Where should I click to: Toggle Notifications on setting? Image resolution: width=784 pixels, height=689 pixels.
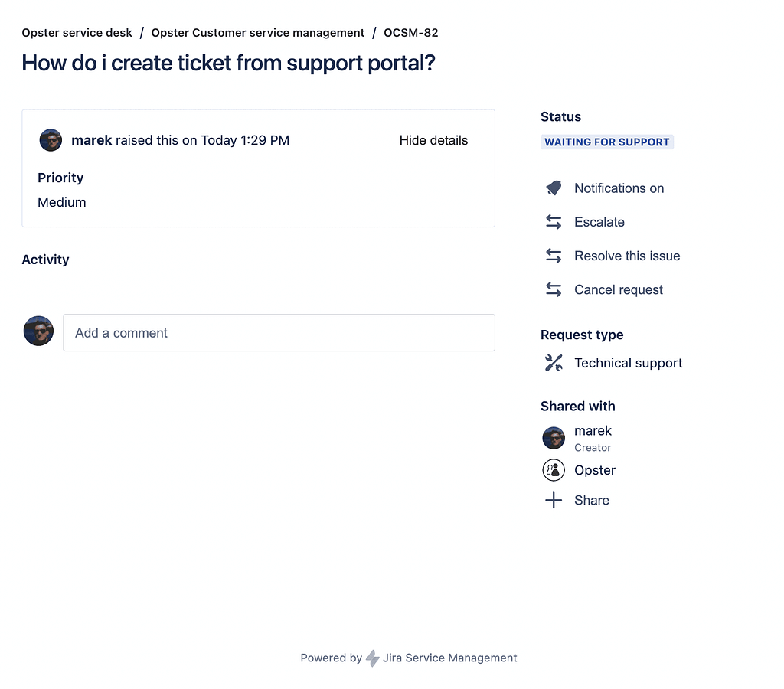tap(619, 188)
